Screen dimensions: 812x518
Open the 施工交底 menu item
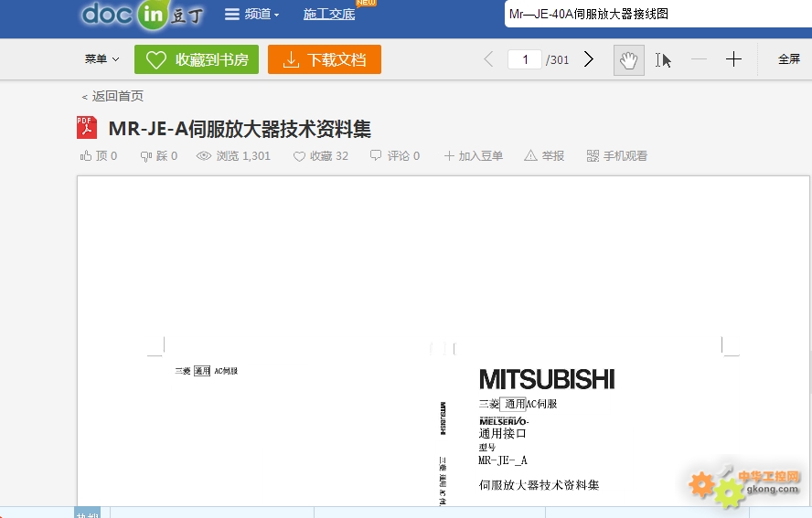(x=329, y=15)
